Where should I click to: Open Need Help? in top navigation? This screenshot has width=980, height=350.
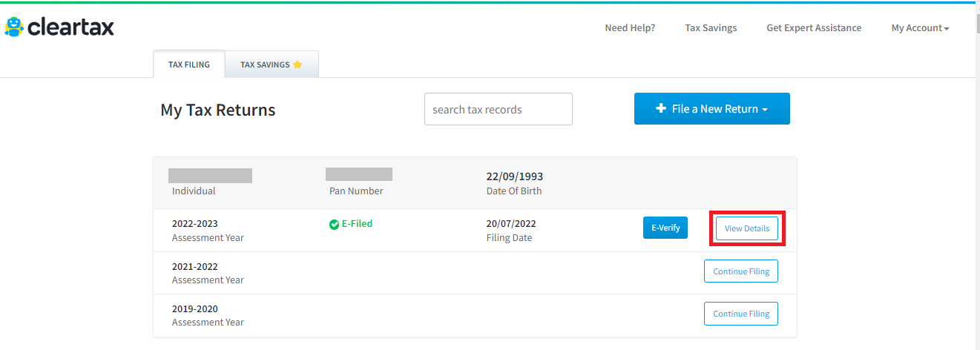[630, 28]
